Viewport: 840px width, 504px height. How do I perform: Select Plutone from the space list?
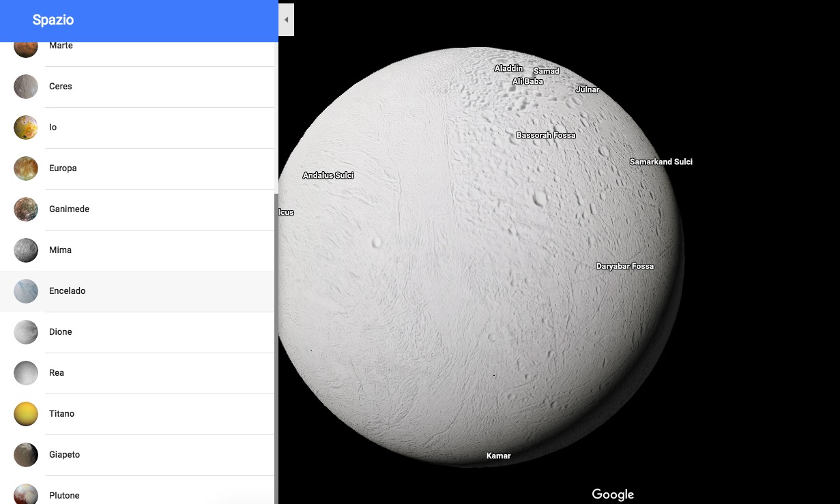64,495
